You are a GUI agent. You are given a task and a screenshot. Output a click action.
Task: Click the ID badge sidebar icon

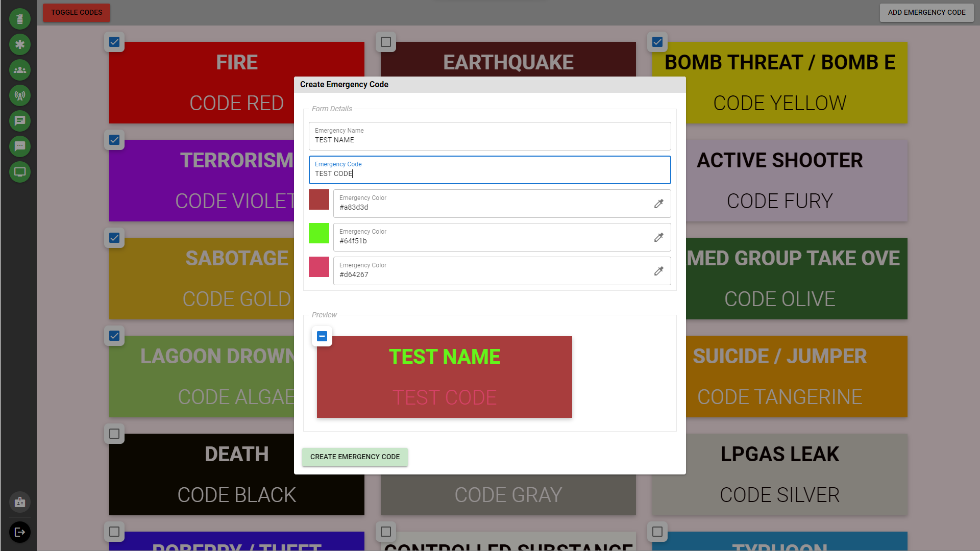pyautogui.click(x=20, y=503)
